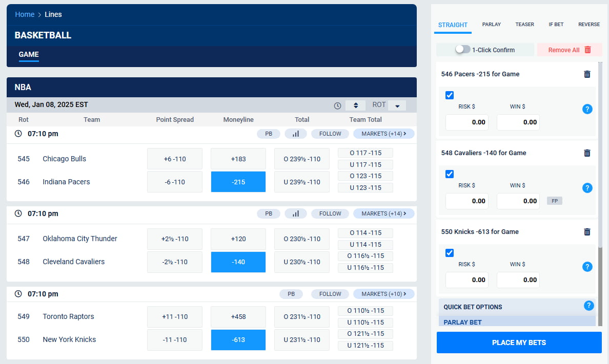Pick Over 239½ -110 game total

point(302,159)
